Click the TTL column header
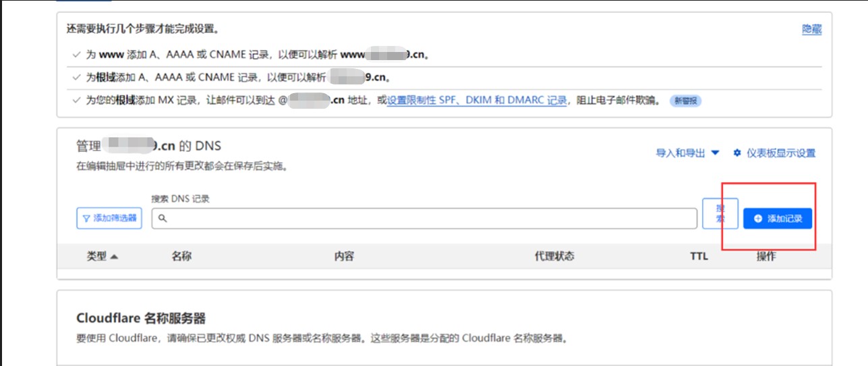 point(699,256)
